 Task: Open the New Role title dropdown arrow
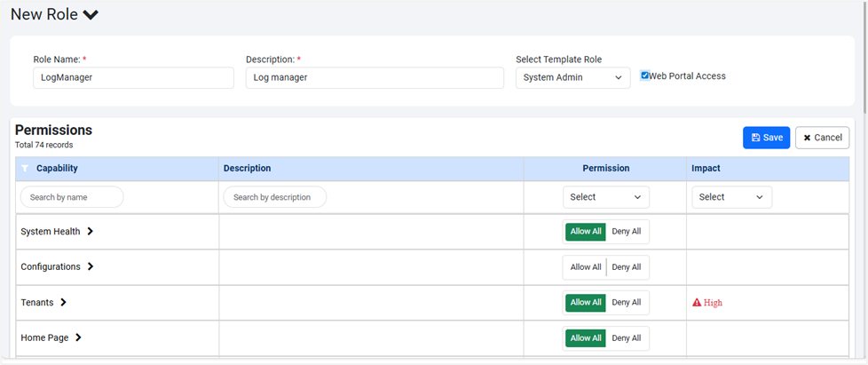[90, 15]
